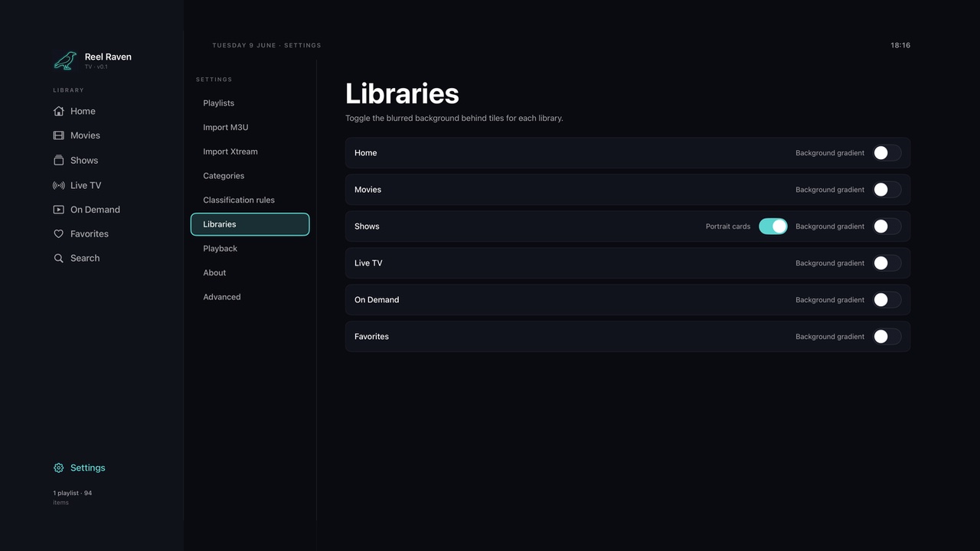Click the 'TUESDAY 9 JUNE · SETTINGS' header text

pos(266,45)
